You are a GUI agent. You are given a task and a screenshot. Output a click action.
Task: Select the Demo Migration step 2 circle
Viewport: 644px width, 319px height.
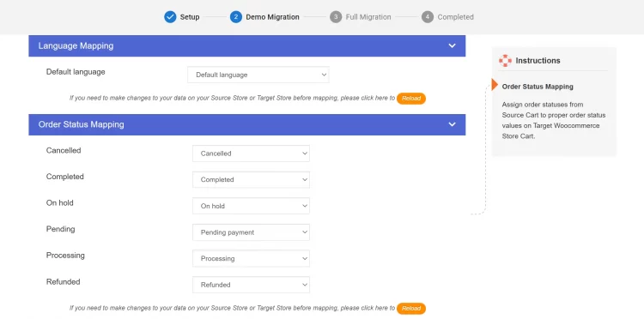236,17
